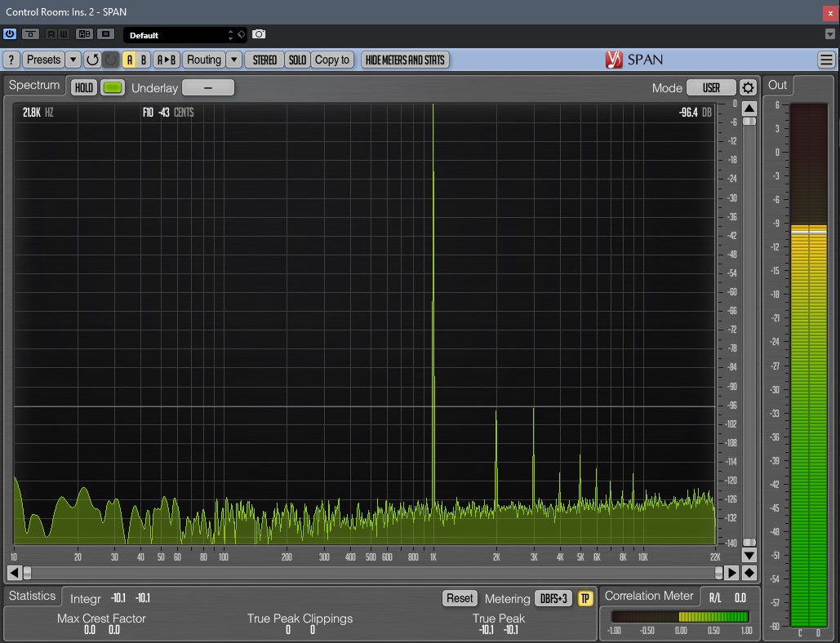Select the Spectrum tab
This screenshot has height=643, width=840.
34,86
